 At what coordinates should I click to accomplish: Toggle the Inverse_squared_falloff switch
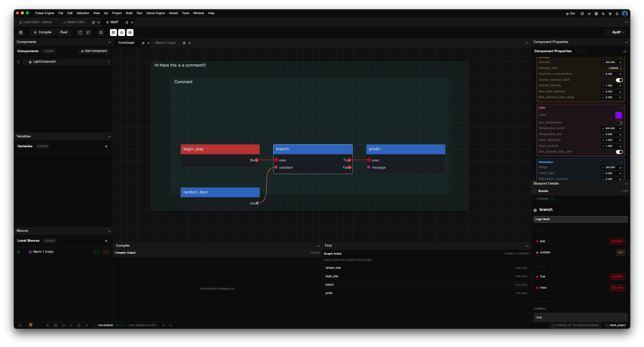(619, 80)
